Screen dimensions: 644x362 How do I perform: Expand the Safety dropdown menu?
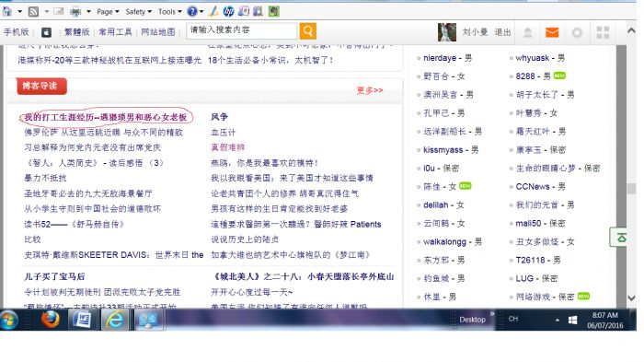pyautogui.click(x=138, y=12)
